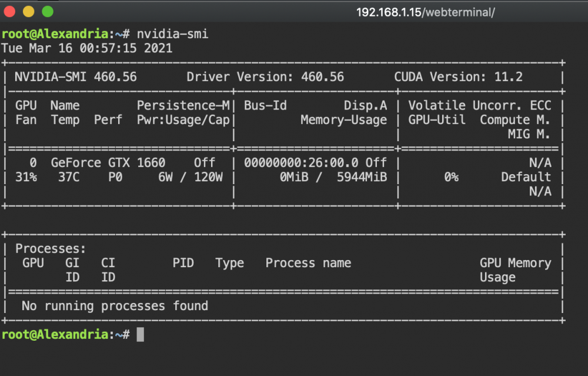This screenshot has width=588, height=376.
Task: Click the 0% GPU-Util value
Action: coord(452,177)
